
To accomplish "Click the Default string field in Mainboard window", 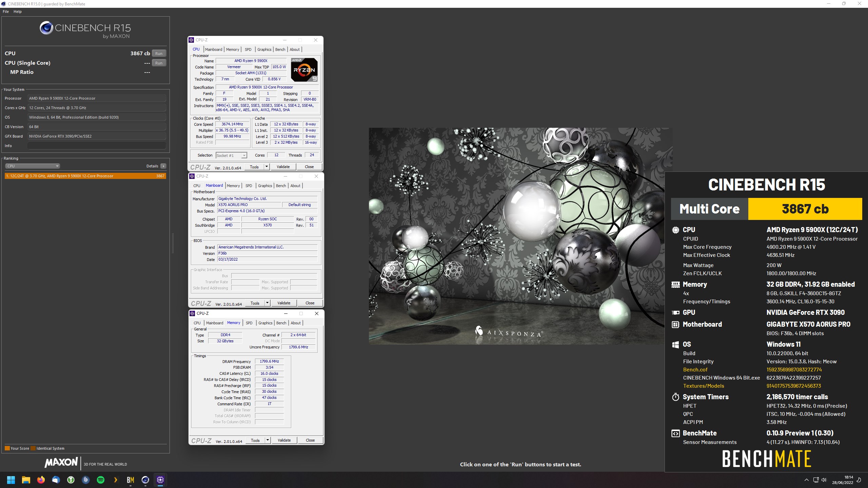I will click(299, 205).
